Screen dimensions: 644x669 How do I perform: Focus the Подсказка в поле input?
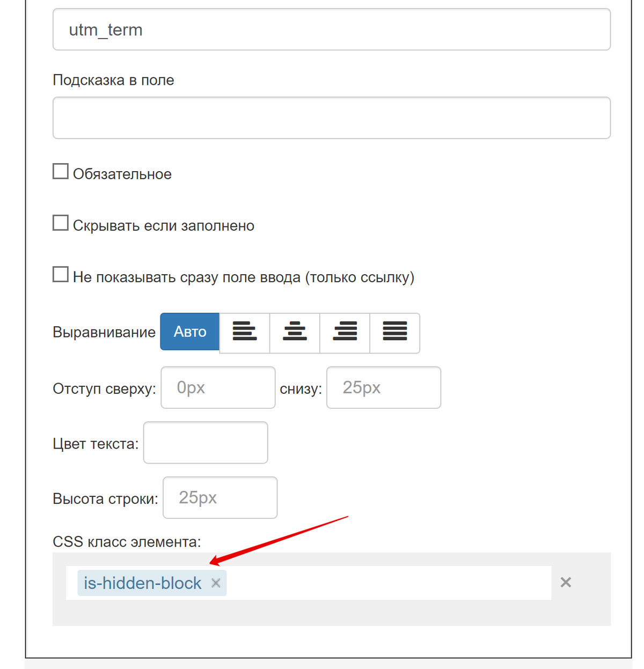point(332,118)
